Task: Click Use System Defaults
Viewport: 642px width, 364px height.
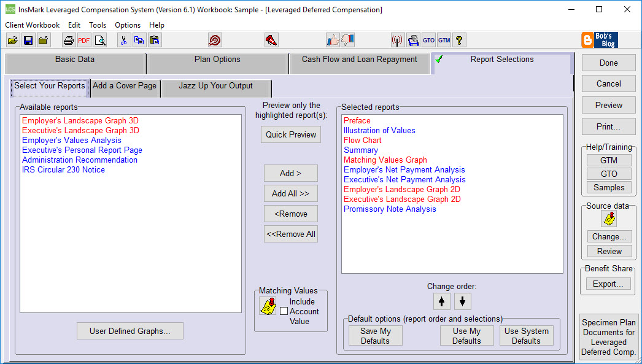Action: tap(526, 335)
